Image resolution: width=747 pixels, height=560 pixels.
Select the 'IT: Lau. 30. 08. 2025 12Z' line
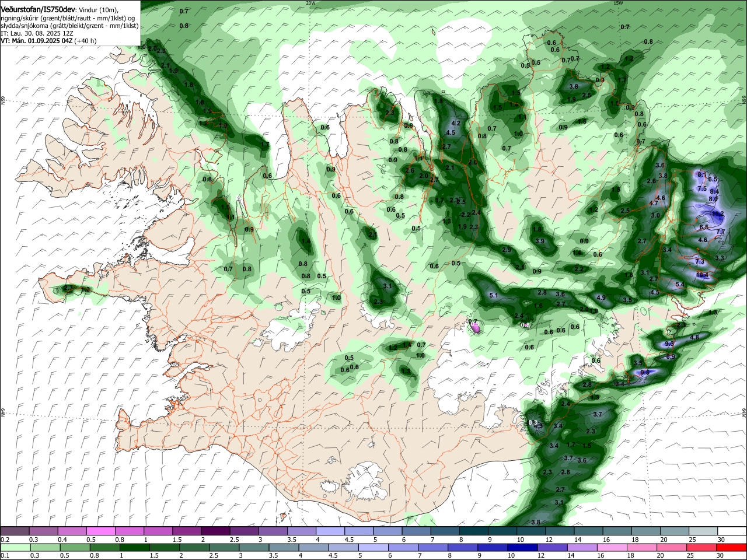37,34
